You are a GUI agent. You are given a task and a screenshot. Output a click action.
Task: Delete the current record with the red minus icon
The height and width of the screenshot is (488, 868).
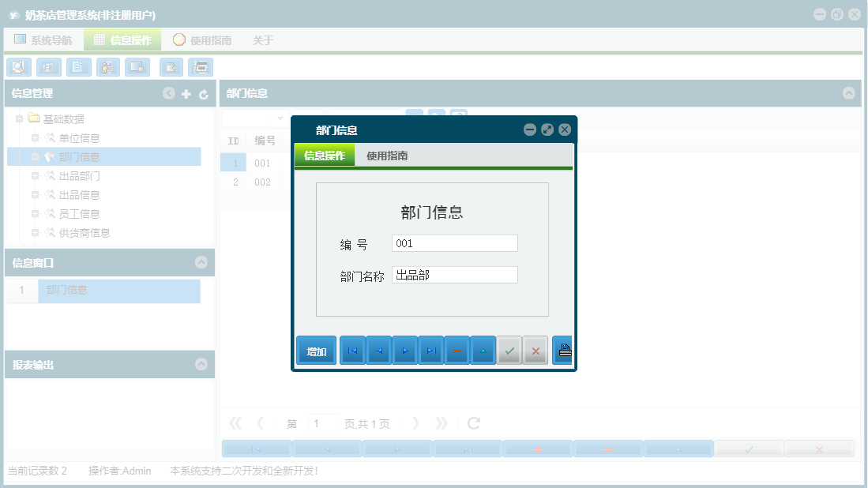(x=457, y=350)
